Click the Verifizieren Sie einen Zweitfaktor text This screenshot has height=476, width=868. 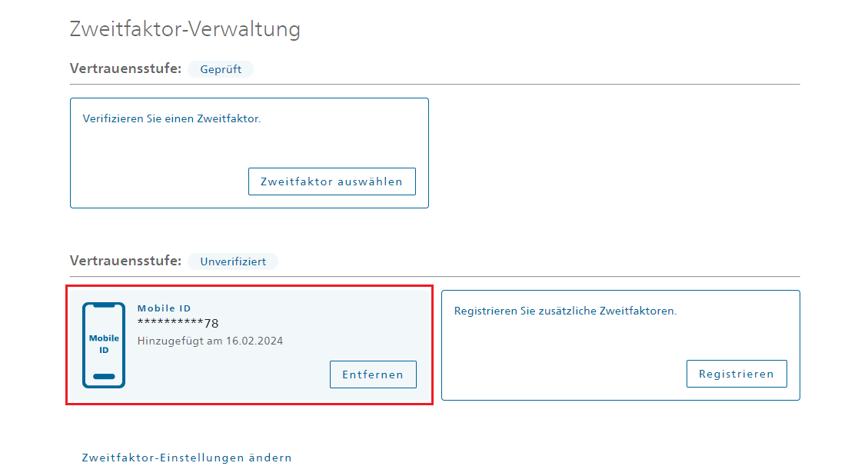pyautogui.click(x=171, y=118)
